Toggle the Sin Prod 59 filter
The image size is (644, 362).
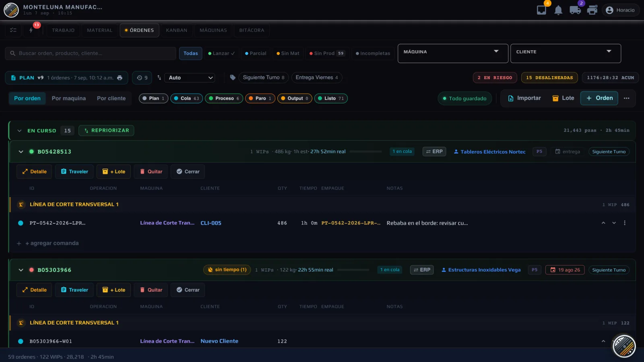point(327,53)
